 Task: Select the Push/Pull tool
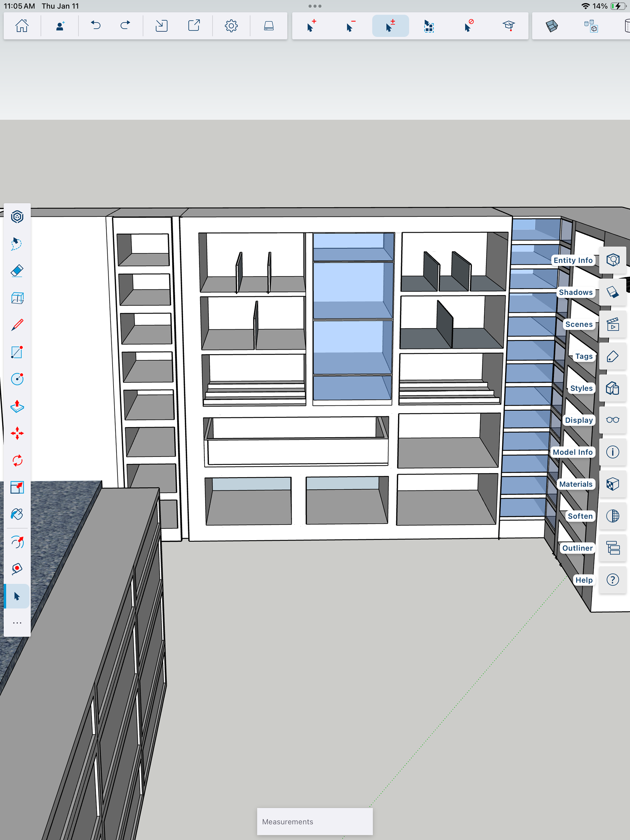click(x=17, y=406)
